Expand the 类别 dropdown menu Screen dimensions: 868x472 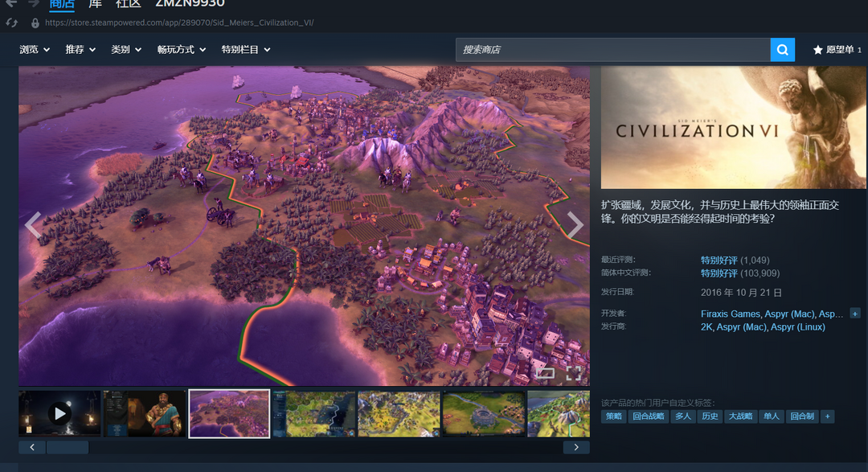pyautogui.click(x=126, y=50)
